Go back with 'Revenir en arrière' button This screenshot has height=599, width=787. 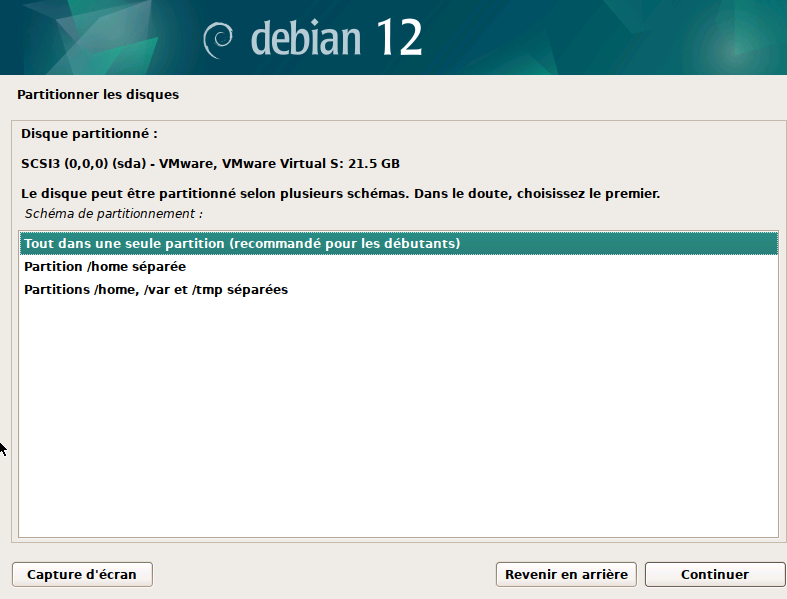pos(566,574)
